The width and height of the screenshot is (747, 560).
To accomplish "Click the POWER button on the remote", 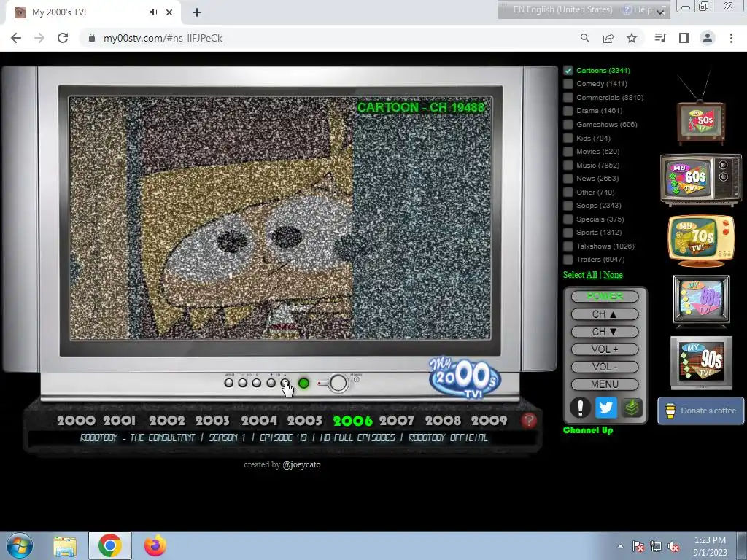I will pyautogui.click(x=605, y=296).
